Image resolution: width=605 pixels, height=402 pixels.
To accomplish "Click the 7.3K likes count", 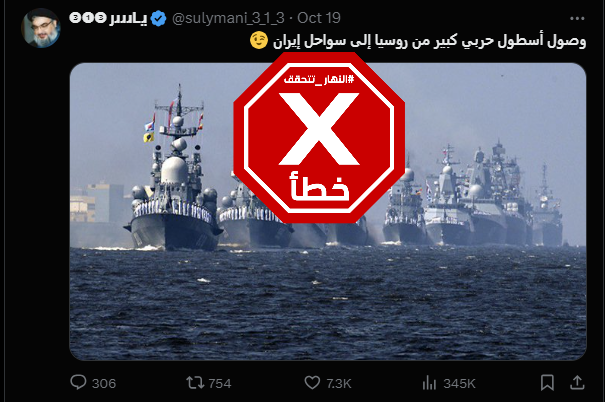I will click(x=339, y=383).
